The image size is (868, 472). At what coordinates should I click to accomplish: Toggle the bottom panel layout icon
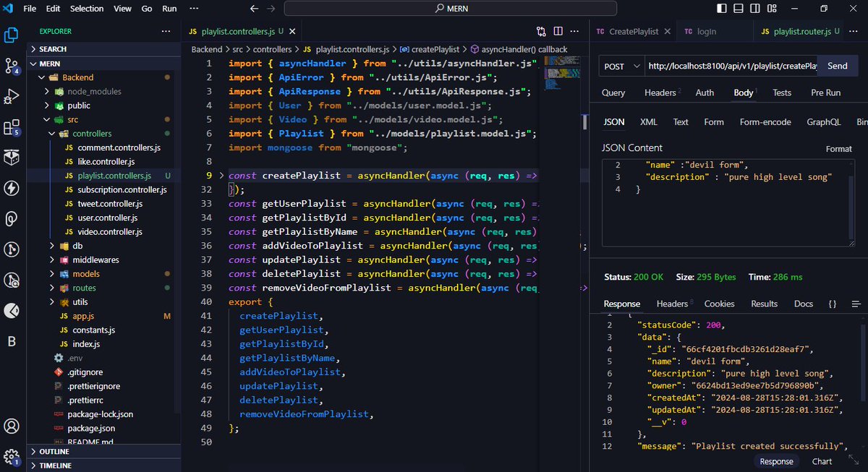coord(737,9)
